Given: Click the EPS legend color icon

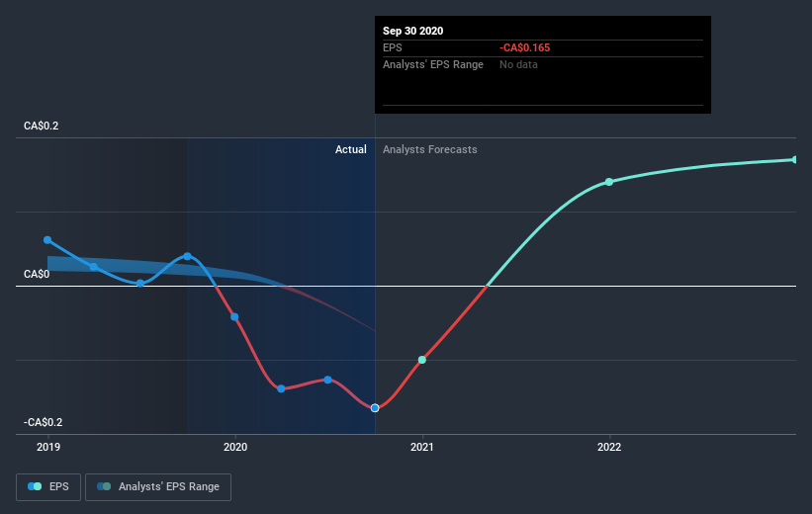Looking at the screenshot, I should pos(35,486).
